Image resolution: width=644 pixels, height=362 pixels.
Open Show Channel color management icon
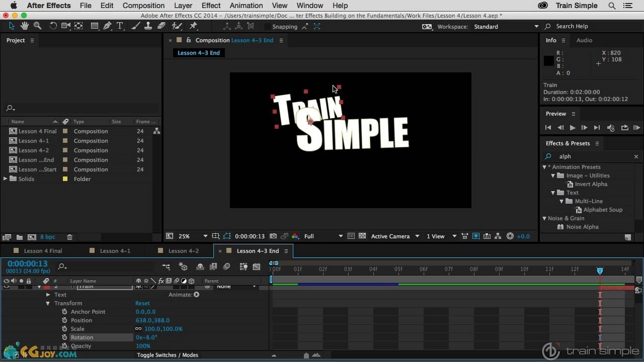click(295, 236)
